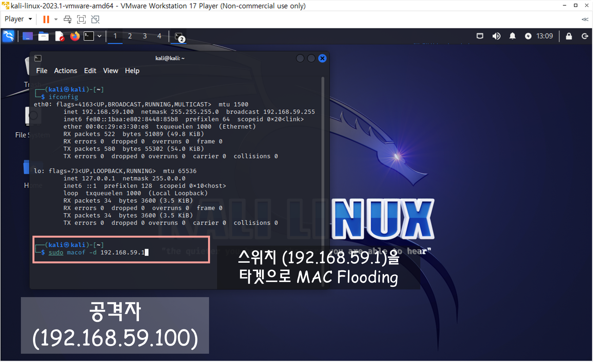Launch Firefox from the panel
This screenshot has height=364, width=593.
(x=75, y=36)
